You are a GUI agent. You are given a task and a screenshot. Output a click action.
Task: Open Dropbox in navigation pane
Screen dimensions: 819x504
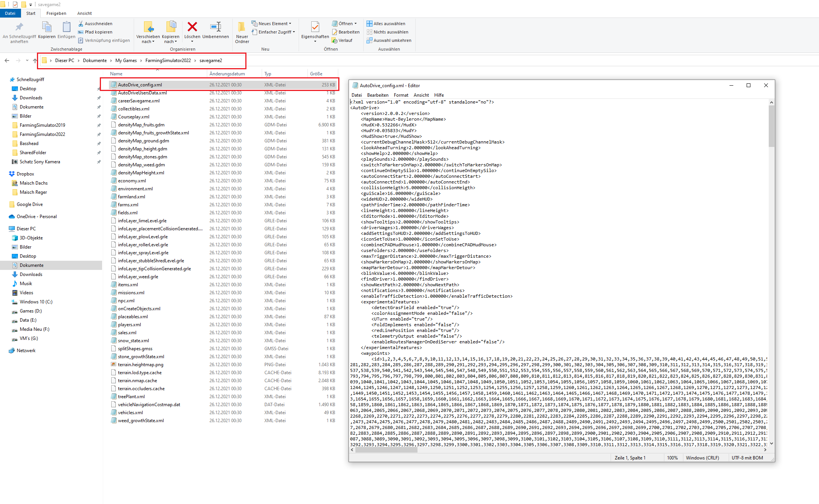(25, 174)
